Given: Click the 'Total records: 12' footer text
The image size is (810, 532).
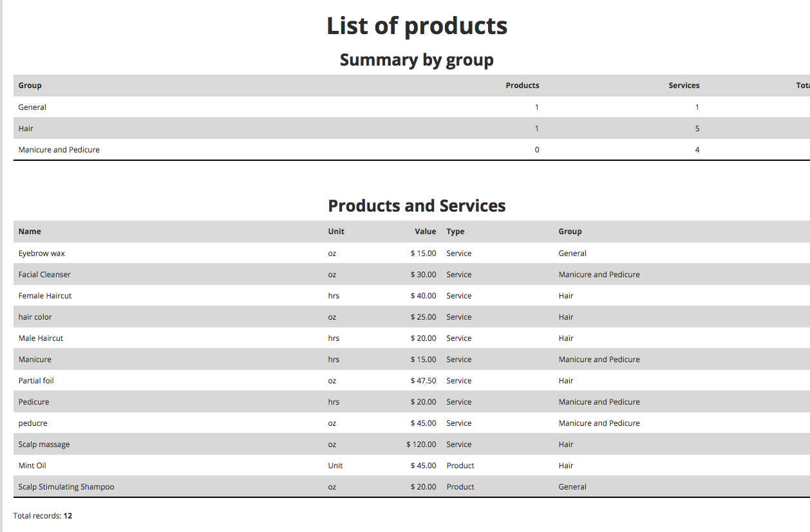Looking at the screenshot, I should (42, 516).
